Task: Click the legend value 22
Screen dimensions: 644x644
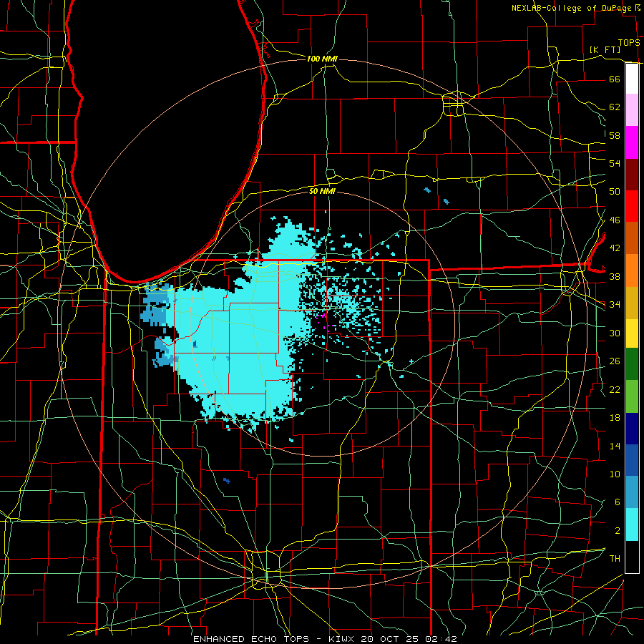Action: (615, 389)
